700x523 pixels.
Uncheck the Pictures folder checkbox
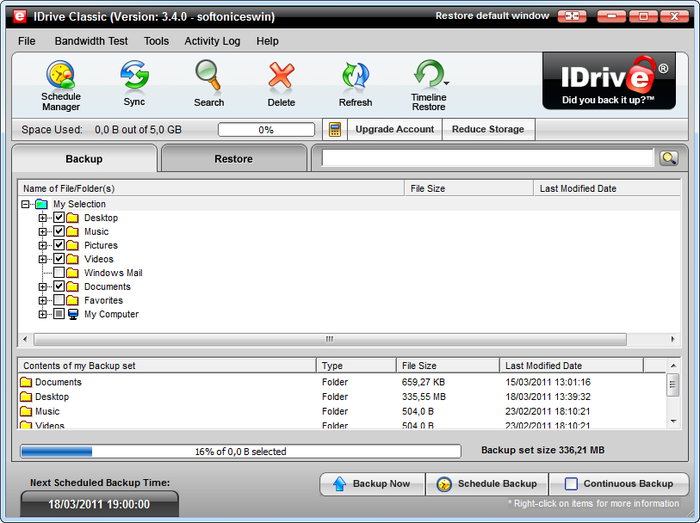[x=59, y=245]
